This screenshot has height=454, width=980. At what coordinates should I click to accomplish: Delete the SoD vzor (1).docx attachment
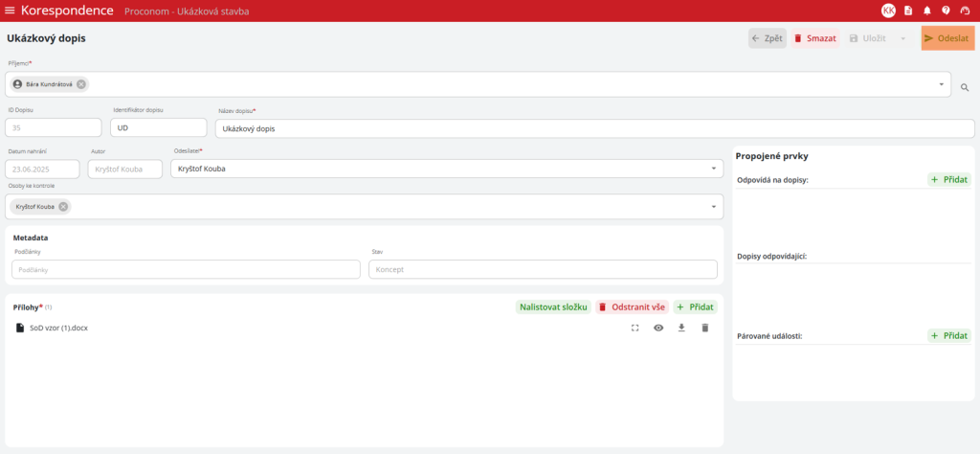705,328
